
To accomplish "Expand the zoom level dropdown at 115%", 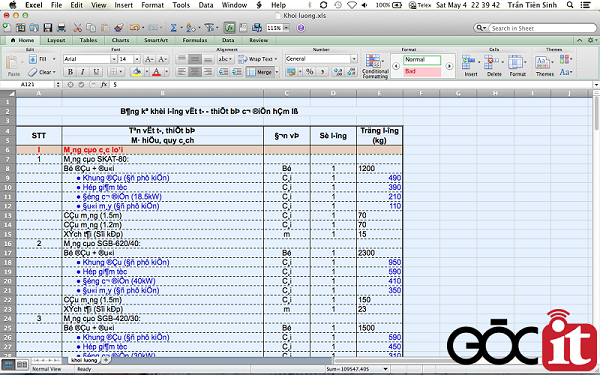I will tap(286, 28).
